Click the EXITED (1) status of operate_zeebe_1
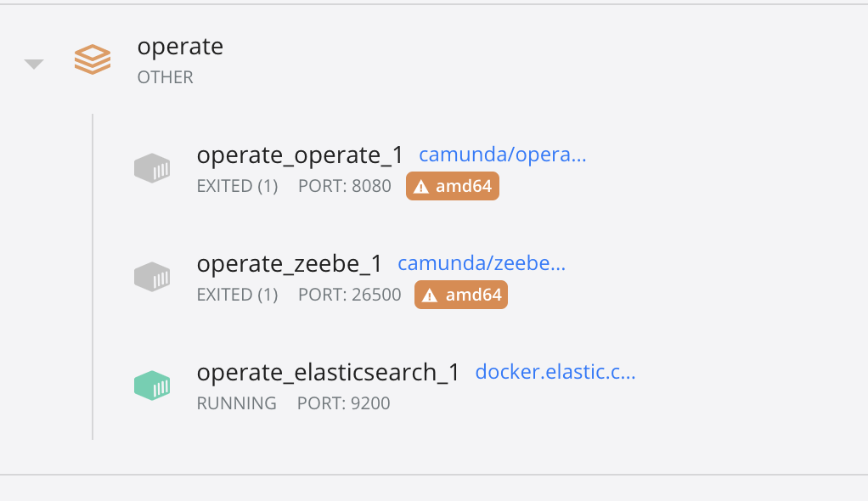 [x=237, y=294]
